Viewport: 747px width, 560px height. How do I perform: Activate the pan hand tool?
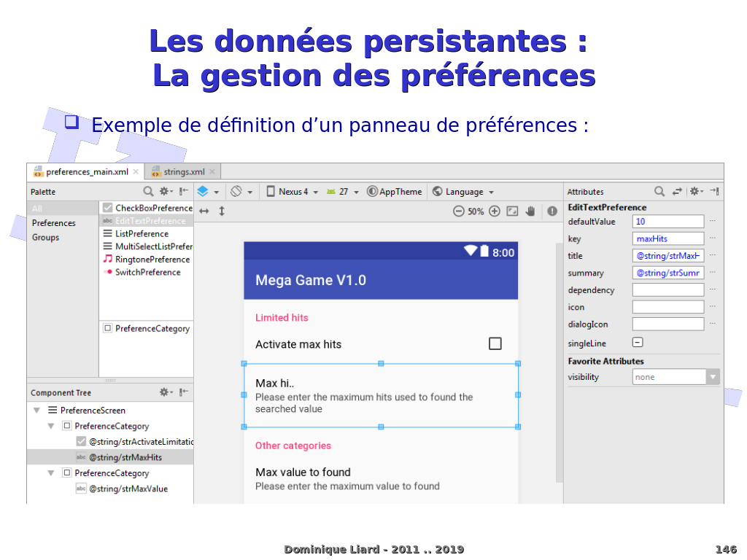pos(531,211)
